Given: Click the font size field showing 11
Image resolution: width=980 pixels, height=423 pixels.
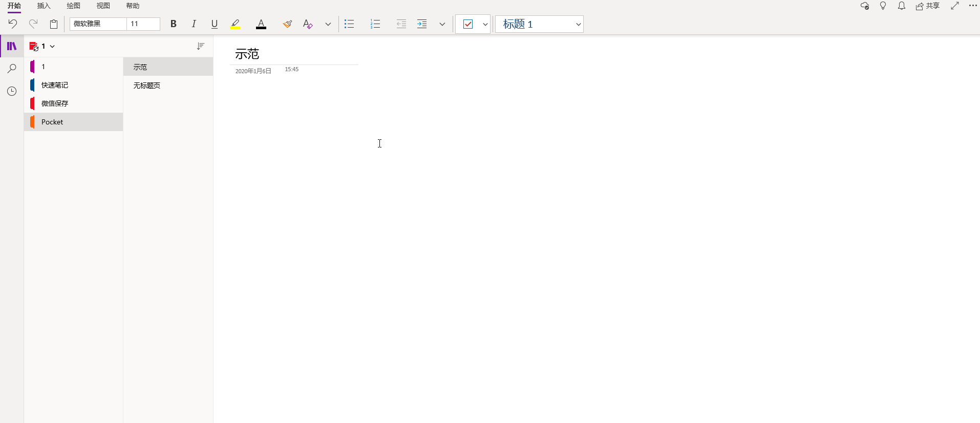Looking at the screenshot, I should (x=143, y=24).
